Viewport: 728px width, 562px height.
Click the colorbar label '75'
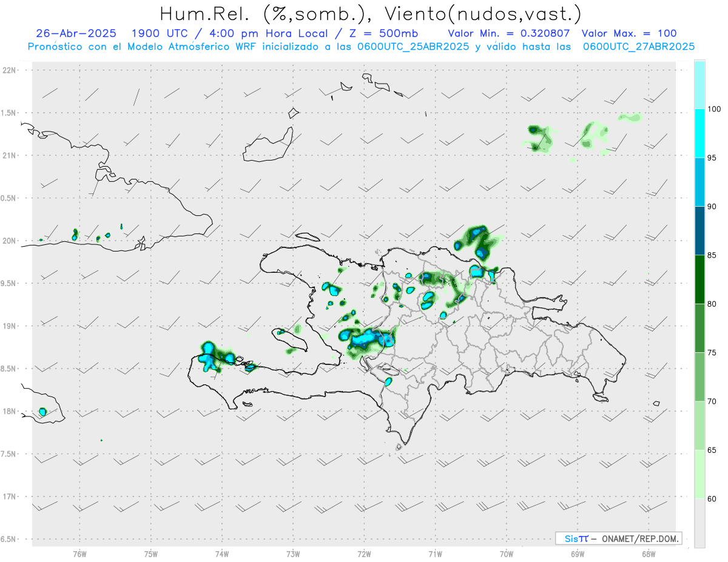(712, 352)
